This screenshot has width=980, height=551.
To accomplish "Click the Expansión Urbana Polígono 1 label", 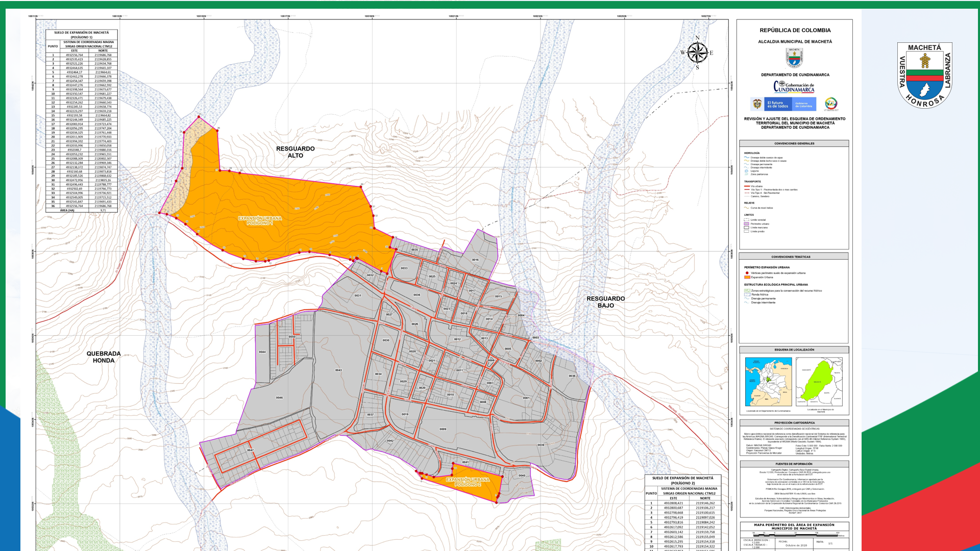I will tap(260, 220).
